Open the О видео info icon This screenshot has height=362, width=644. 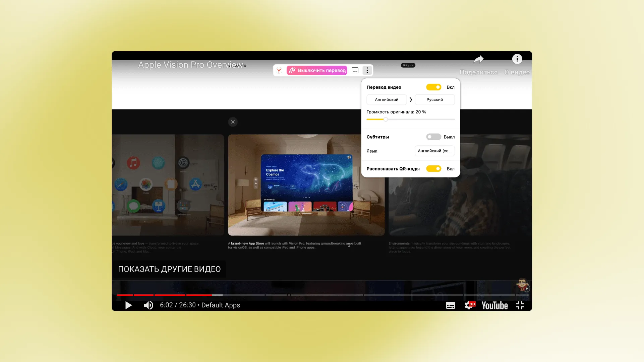pos(517,59)
